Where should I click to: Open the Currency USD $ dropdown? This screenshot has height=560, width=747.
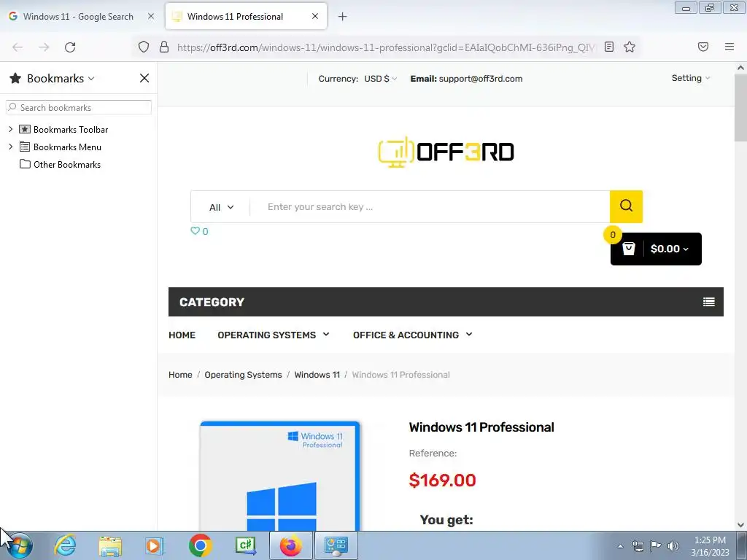point(380,79)
